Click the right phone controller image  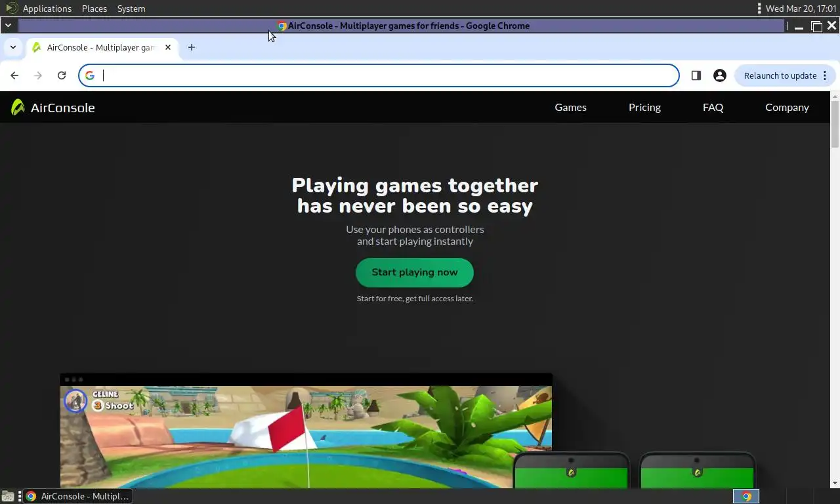click(x=697, y=471)
